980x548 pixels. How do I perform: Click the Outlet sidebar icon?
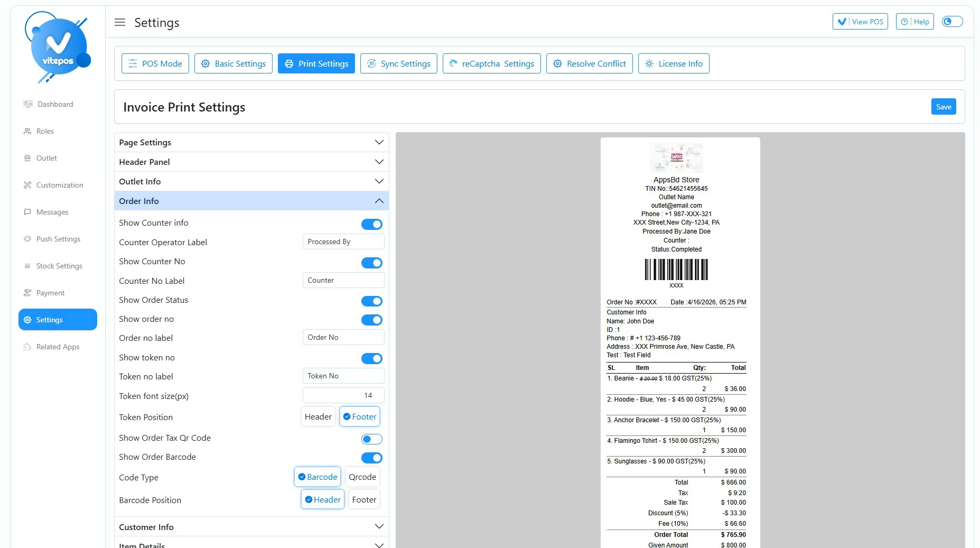pyautogui.click(x=27, y=158)
